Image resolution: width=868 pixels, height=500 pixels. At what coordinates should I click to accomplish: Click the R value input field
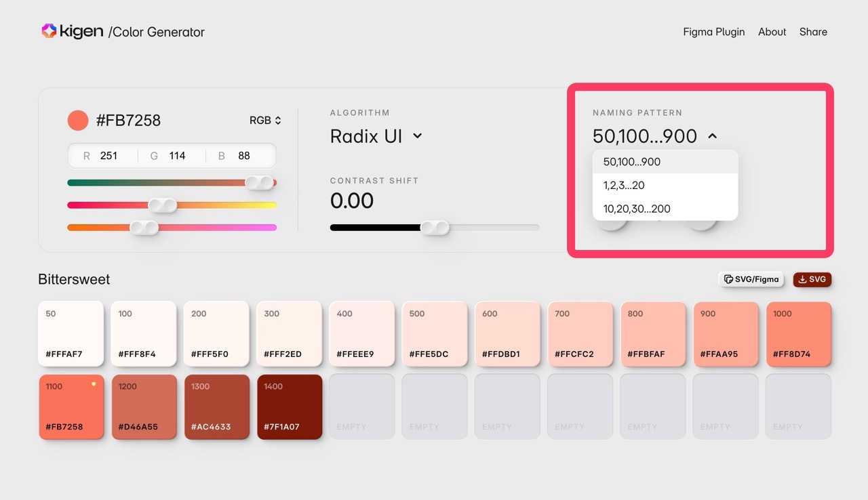tap(108, 156)
